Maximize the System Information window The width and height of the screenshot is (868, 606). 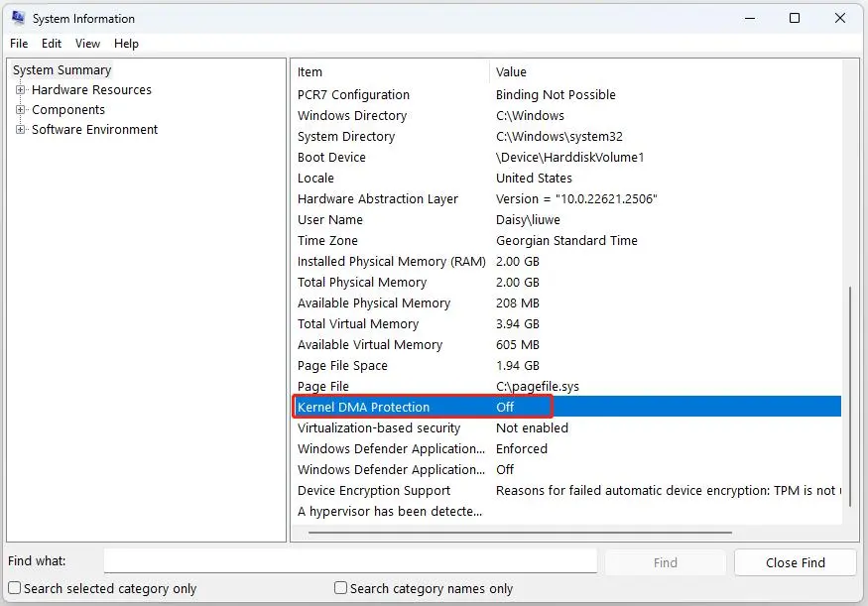point(795,18)
